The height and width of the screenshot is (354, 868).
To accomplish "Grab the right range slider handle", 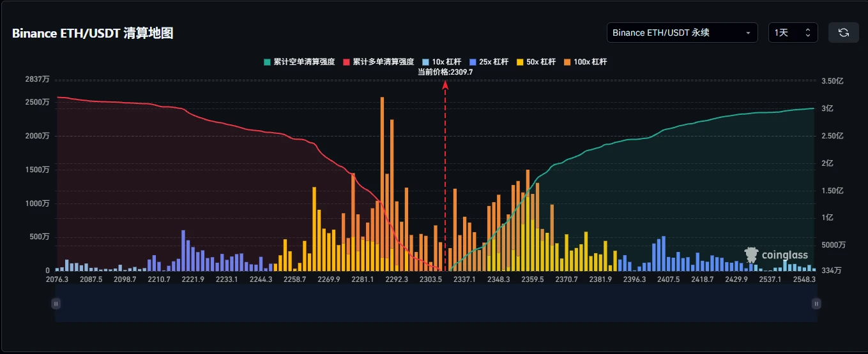I will coord(816,304).
